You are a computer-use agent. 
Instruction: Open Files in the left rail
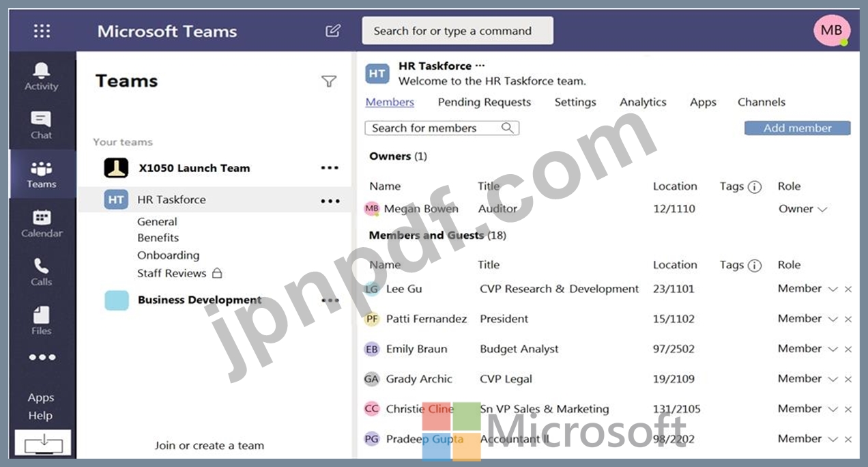42,320
